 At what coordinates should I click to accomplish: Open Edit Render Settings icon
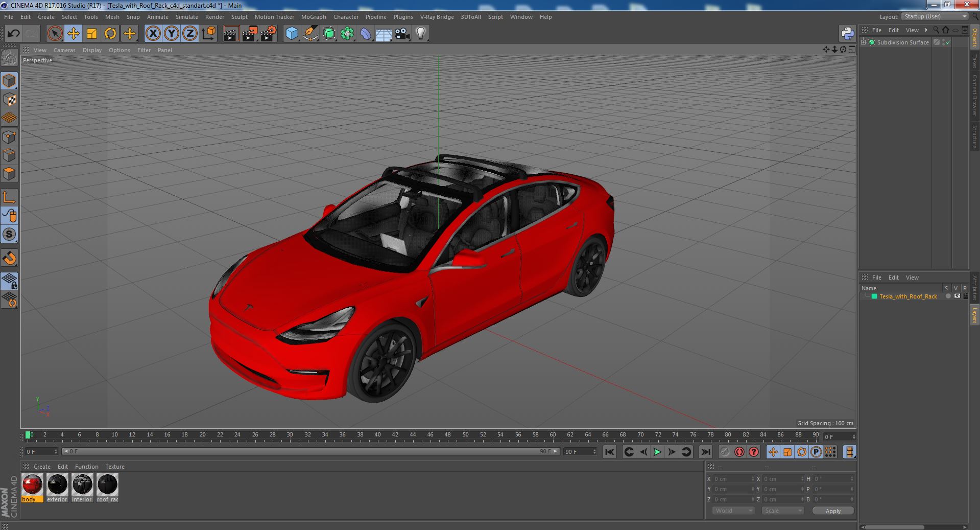(268, 34)
